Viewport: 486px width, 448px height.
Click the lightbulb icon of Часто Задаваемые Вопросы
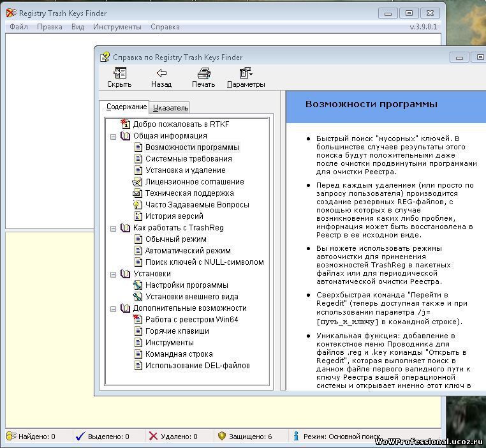tap(137, 205)
